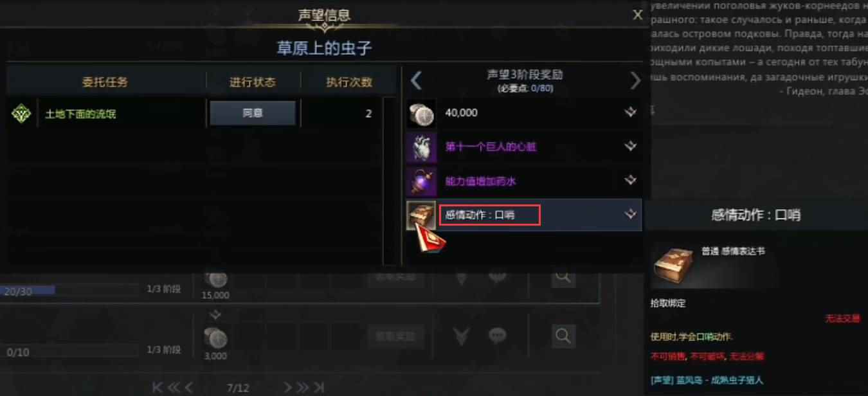868x396 pixels.
Task: Click the 20/30 progress bar
Action: 69,291
